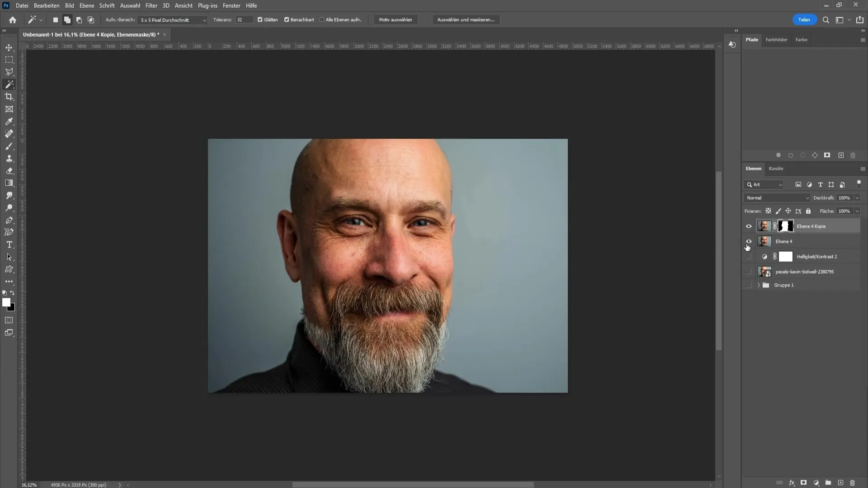Image resolution: width=868 pixels, height=488 pixels.
Task: Select the Move tool
Action: pos(9,47)
